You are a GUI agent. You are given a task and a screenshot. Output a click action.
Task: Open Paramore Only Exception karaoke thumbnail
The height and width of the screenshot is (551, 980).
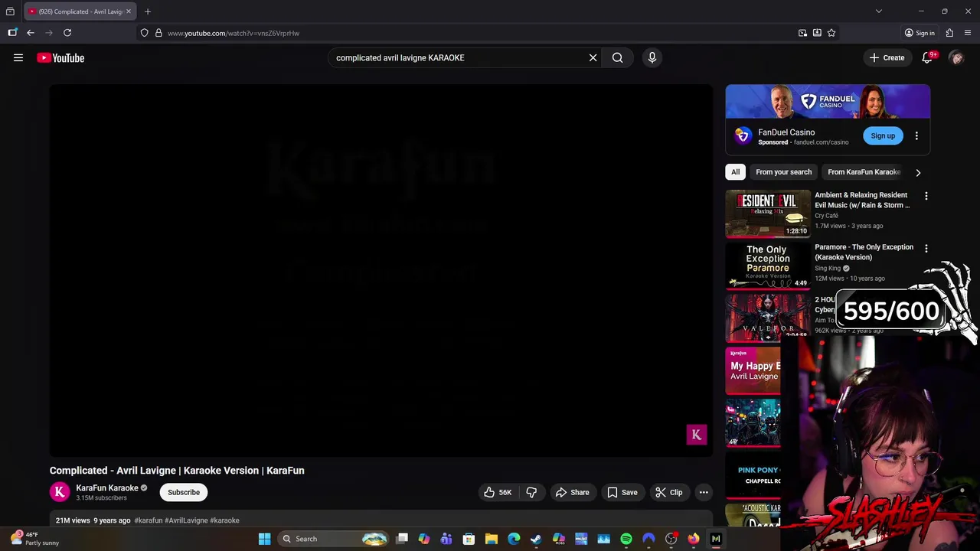[768, 266]
